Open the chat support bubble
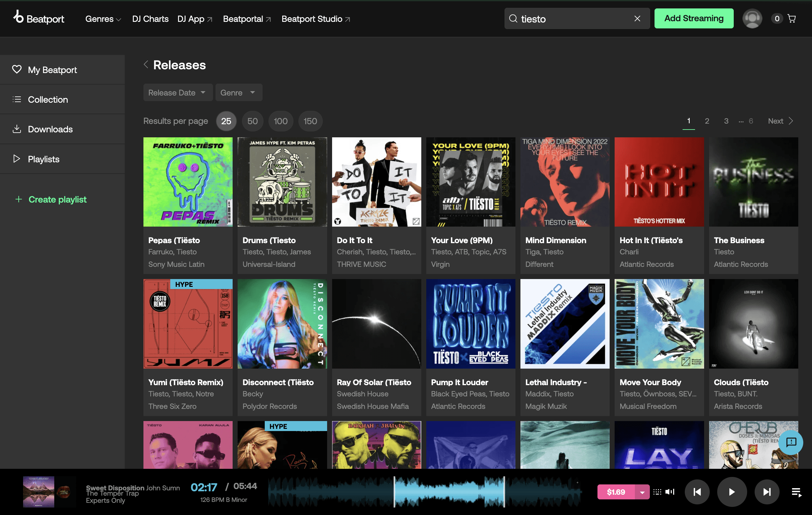Viewport: 812px width, 515px height. point(791,443)
